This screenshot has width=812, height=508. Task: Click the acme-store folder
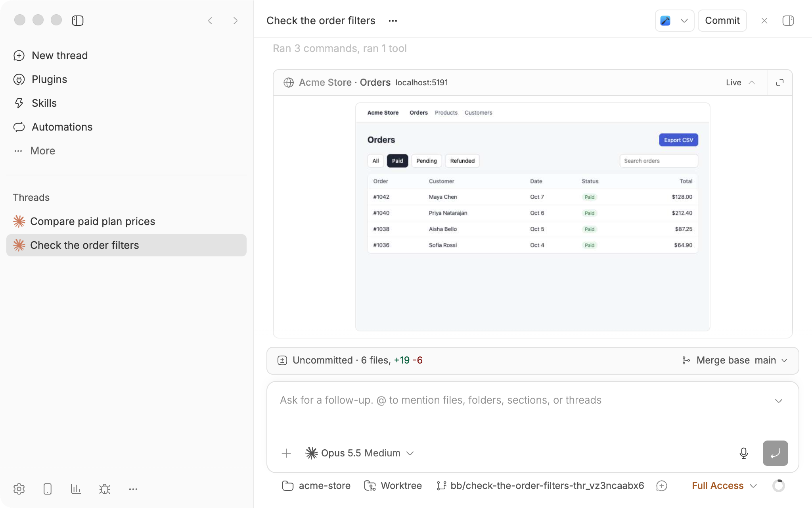316,486
